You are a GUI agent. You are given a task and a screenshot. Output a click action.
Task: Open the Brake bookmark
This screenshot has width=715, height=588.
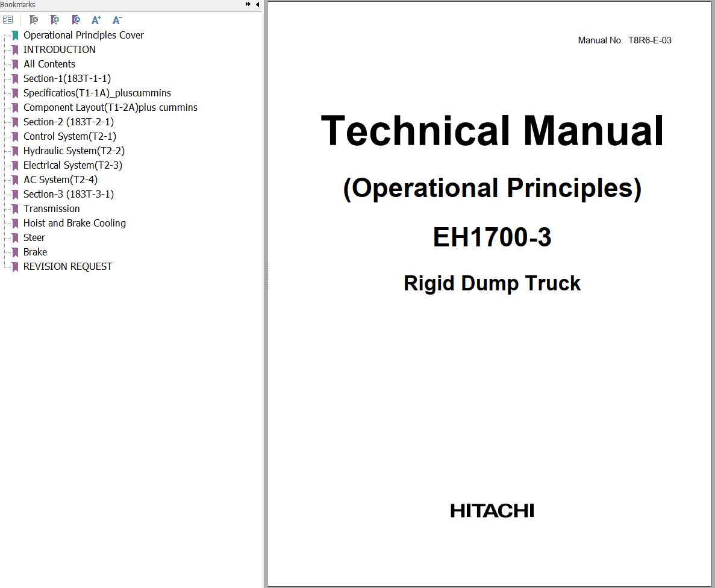coord(35,252)
